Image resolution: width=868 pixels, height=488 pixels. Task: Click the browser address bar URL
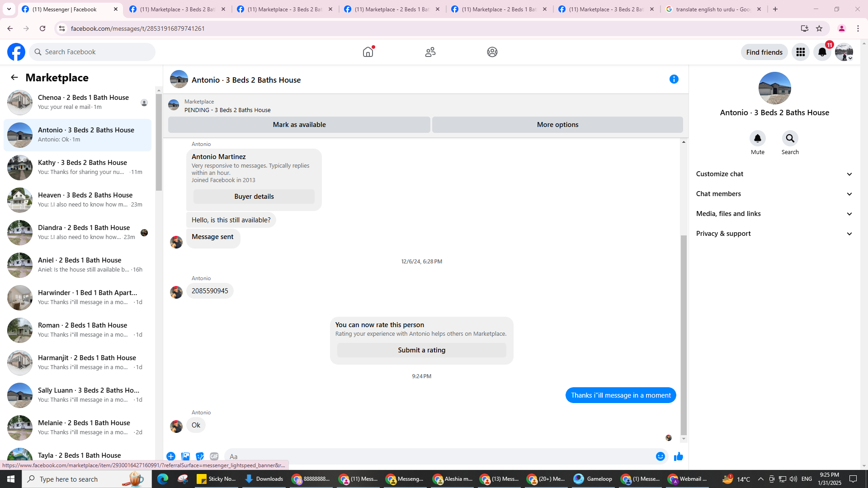pyautogui.click(x=138, y=28)
